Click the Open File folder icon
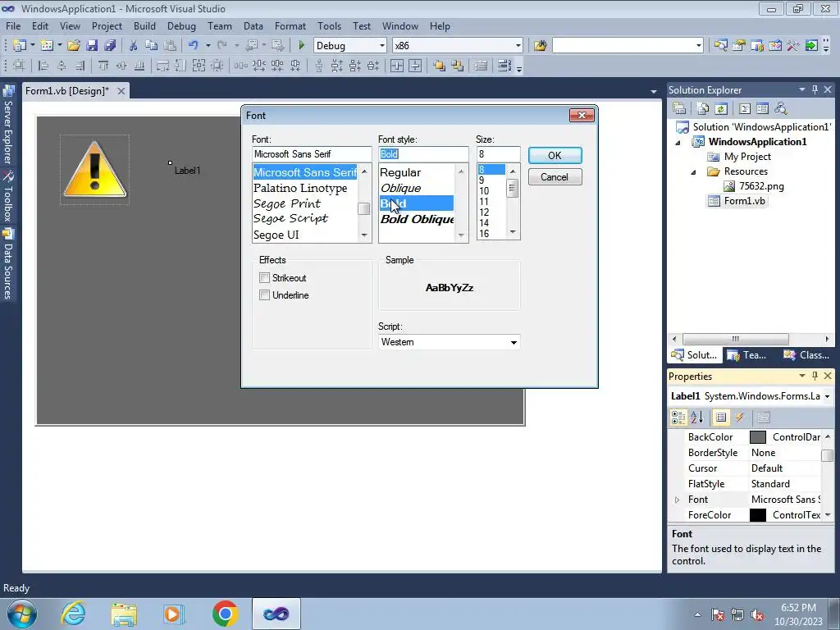This screenshot has height=630, width=840. [x=73, y=46]
